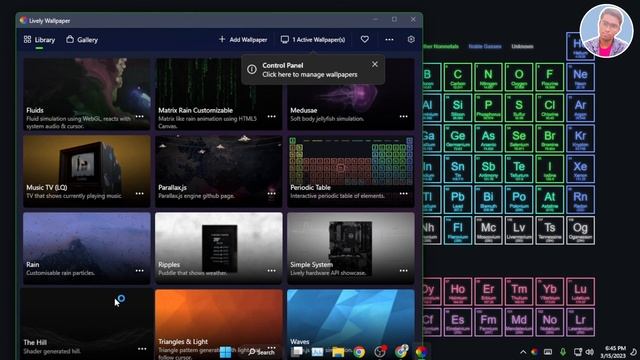Open options menu for Periodic Table
The width and height of the screenshot is (640, 360).
click(403, 193)
